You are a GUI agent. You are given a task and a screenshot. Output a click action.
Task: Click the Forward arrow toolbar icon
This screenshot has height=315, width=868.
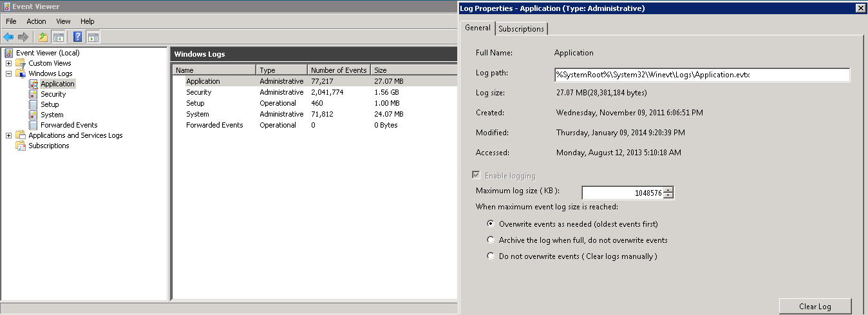23,37
